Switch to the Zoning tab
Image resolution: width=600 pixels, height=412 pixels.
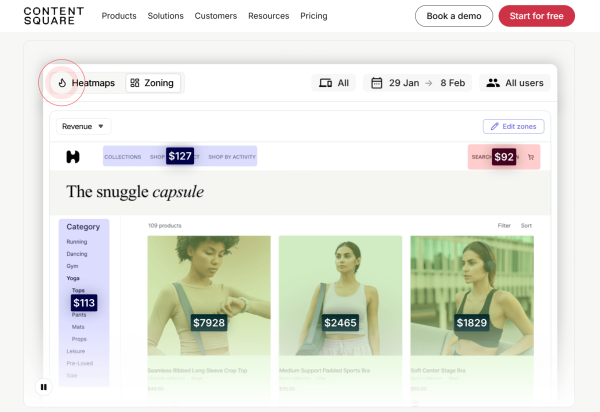coord(153,83)
